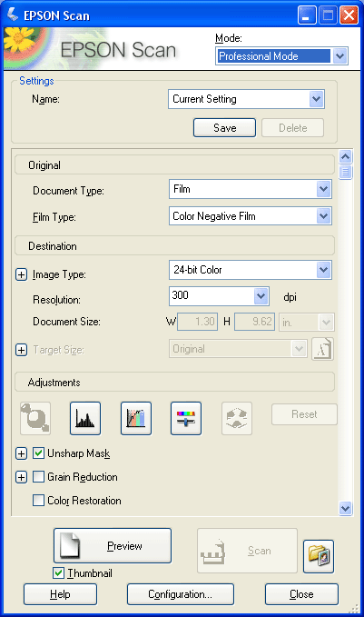The width and height of the screenshot is (364, 617).
Task: Enable the Grain Reduction checkbox
Action: tap(38, 477)
